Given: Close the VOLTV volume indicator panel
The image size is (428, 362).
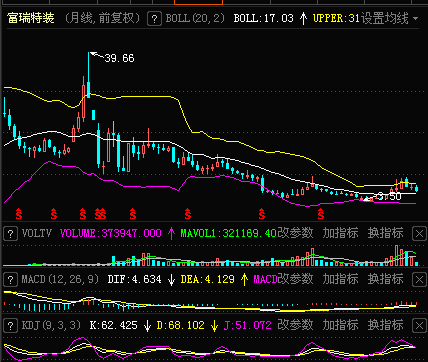Looking at the screenshot, I should pos(419,233).
